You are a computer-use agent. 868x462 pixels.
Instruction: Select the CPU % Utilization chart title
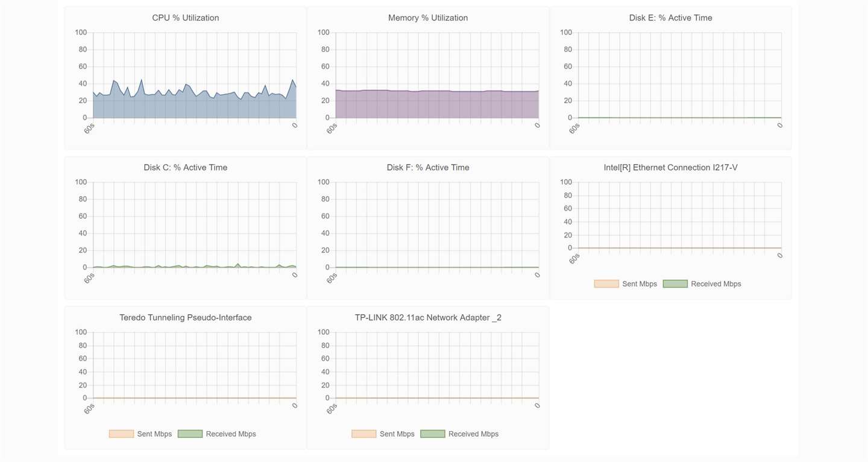pos(186,18)
